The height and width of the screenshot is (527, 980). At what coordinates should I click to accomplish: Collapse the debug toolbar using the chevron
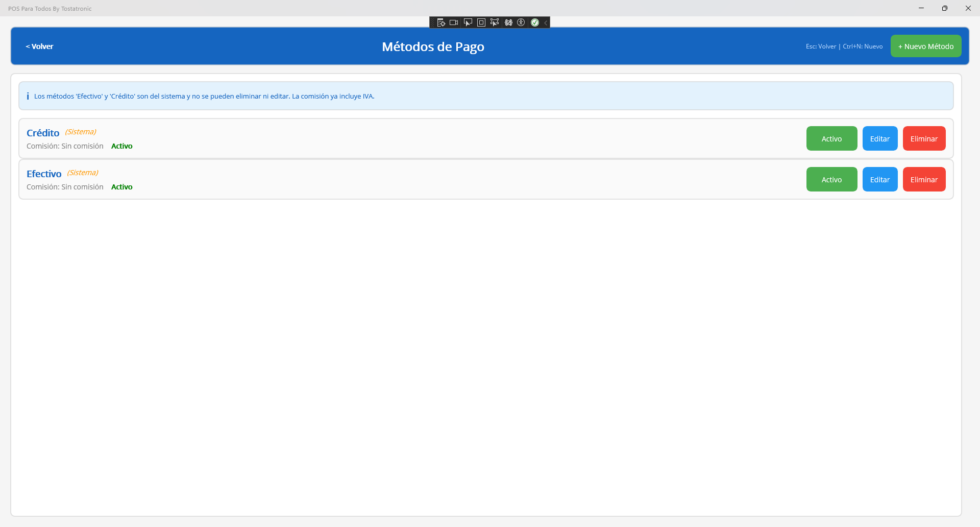[x=546, y=22]
